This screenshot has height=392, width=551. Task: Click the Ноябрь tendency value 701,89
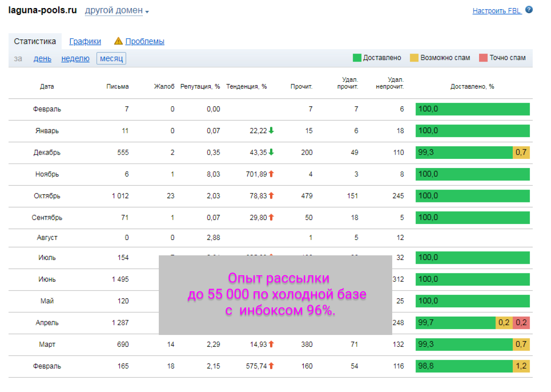pyautogui.click(x=256, y=174)
